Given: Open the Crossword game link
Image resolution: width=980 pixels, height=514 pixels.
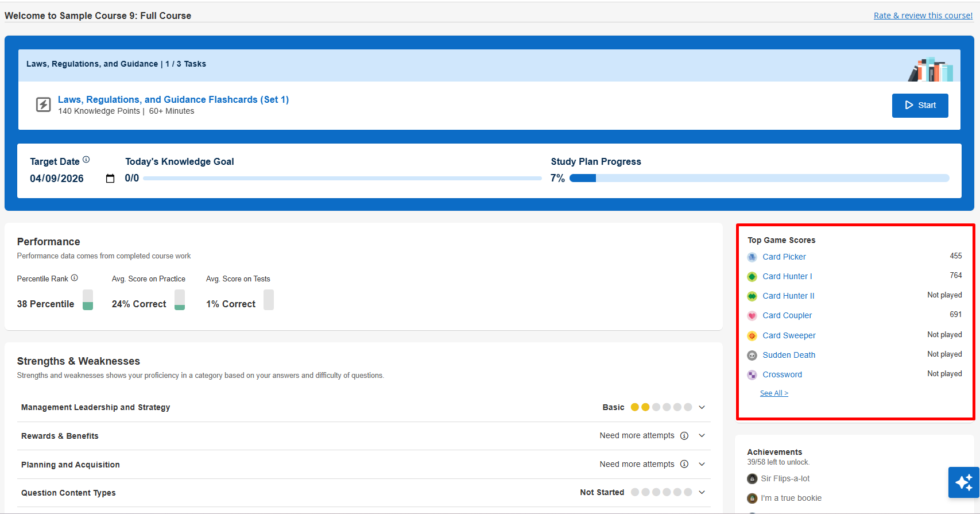Looking at the screenshot, I should pos(782,374).
